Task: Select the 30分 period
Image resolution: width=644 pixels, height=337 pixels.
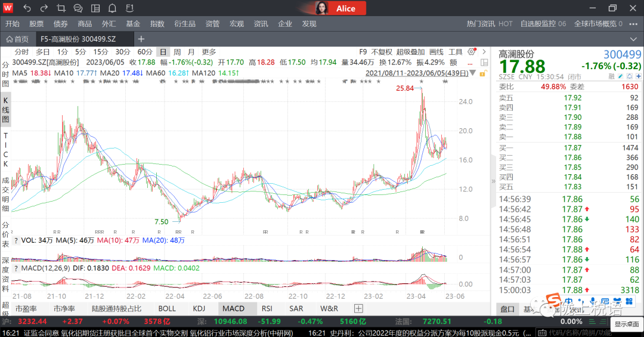Action: click(x=123, y=52)
